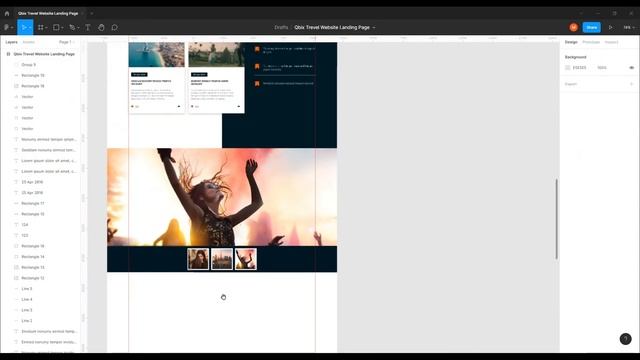Image resolution: width=640 pixels, height=360 pixels.
Task: Switch to the Design tab
Action: coord(571,42)
